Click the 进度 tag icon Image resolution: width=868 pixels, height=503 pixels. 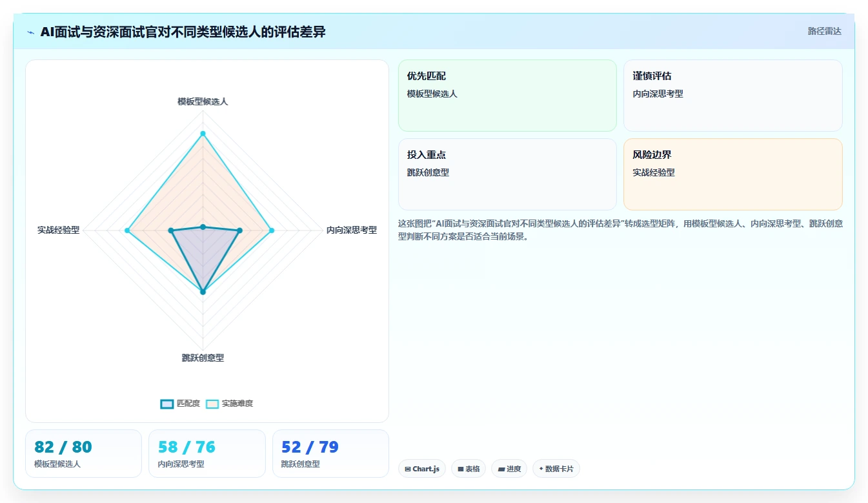click(x=501, y=469)
